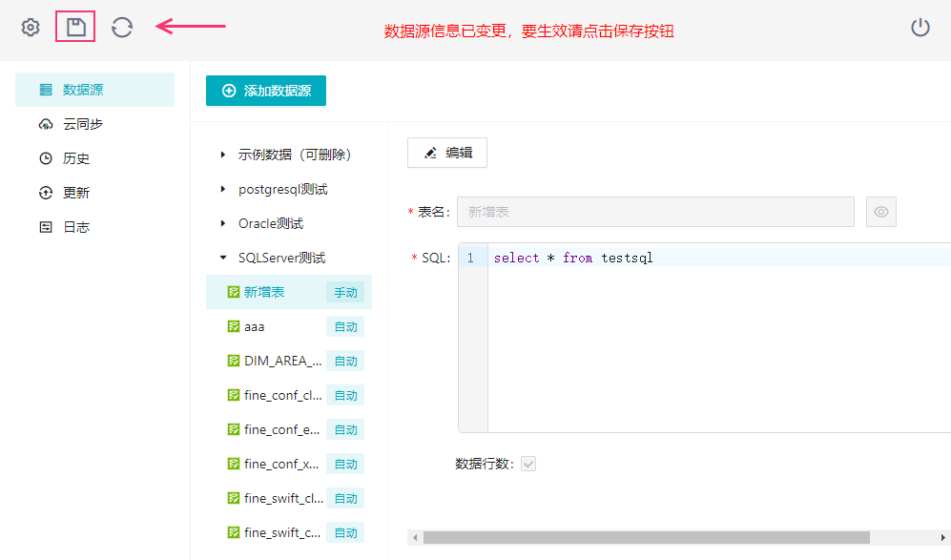Image resolution: width=951 pixels, height=560 pixels.
Task: Click the table icon beside aaa
Action: pyautogui.click(x=234, y=326)
